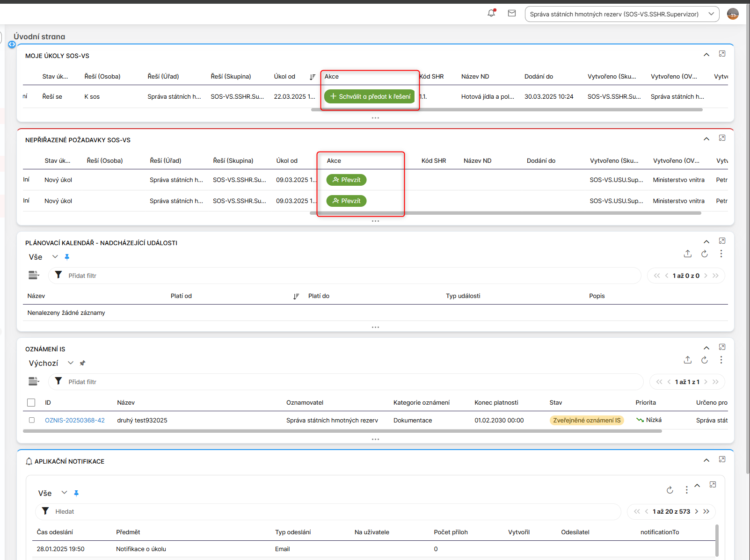Open the mail envelope icon
The image size is (750, 560).
[512, 14]
